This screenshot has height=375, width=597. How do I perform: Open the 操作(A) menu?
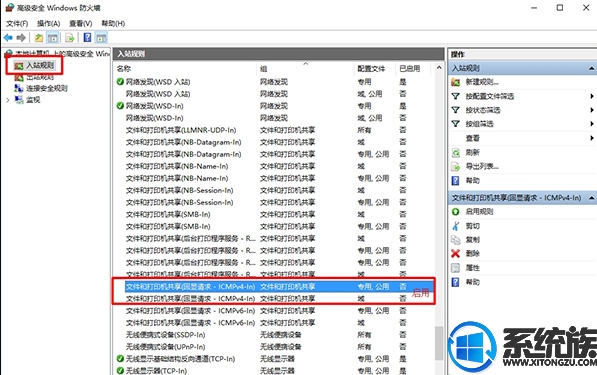click(48, 24)
